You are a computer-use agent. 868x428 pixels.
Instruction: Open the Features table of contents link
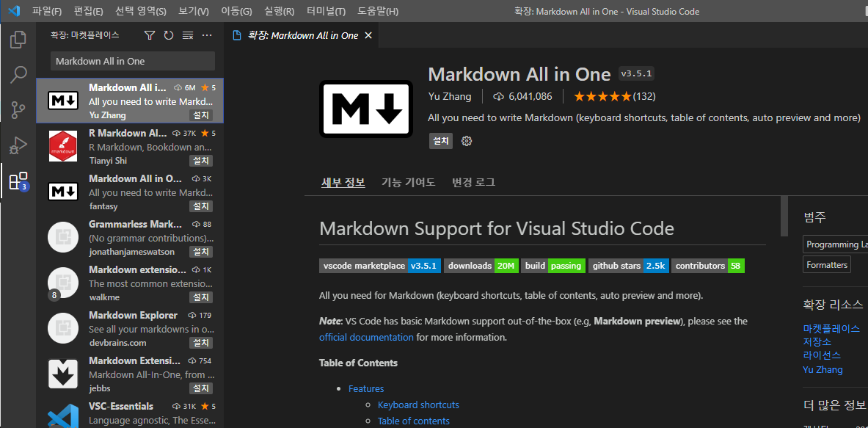click(x=366, y=388)
